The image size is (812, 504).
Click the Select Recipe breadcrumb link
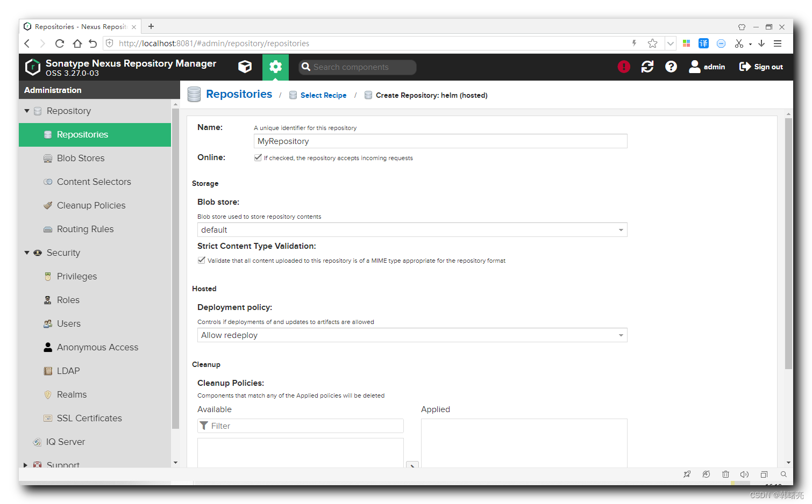pyautogui.click(x=323, y=95)
